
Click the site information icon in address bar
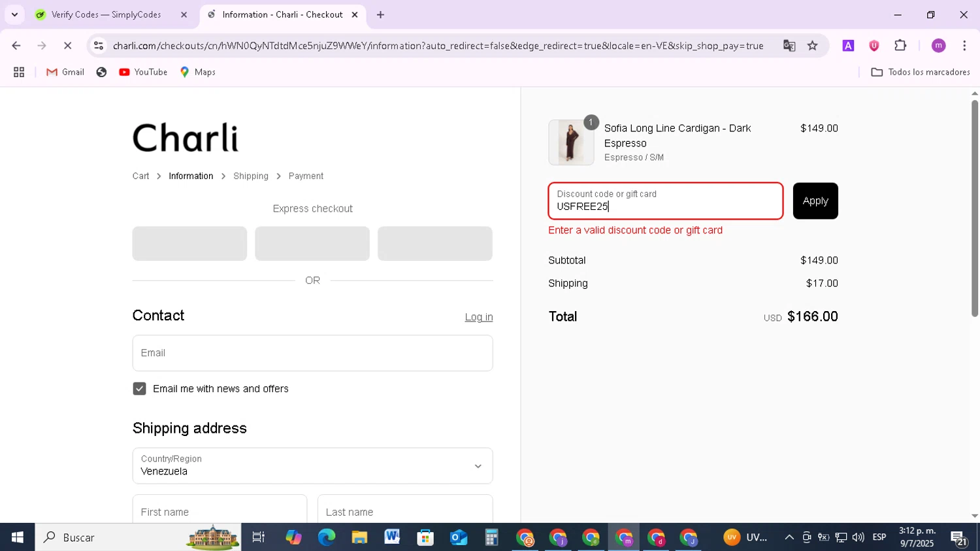(99, 46)
